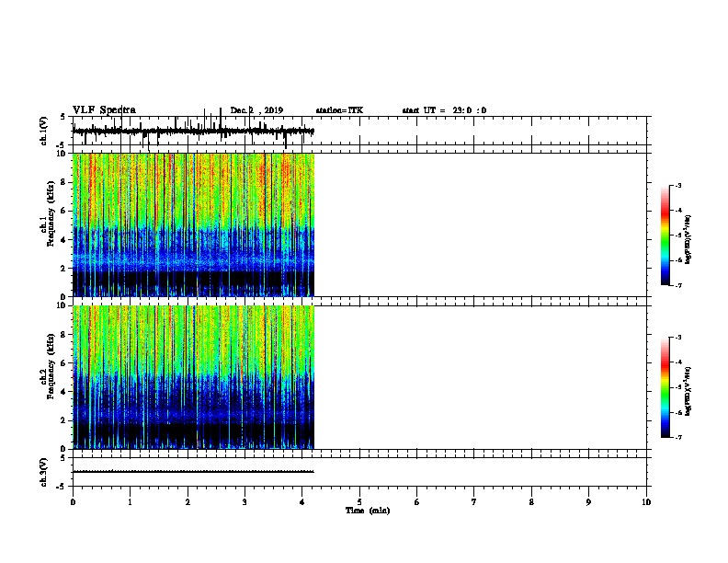The height and width of the screenshot is (563, 728).
Task: Click the -7 value on ch.1 colorbar
Action: point(677,285)
